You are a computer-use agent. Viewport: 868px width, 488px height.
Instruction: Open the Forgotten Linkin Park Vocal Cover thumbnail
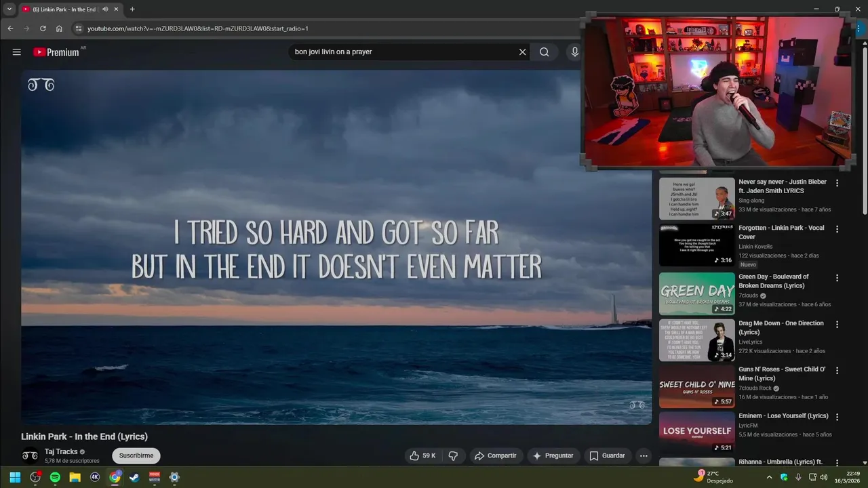(x=697, y=245)
